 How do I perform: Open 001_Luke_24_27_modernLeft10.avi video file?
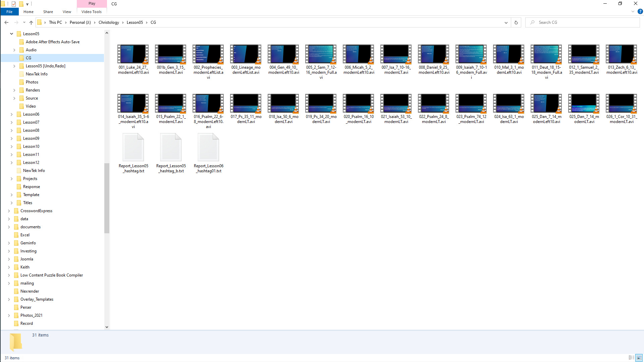(x=133, y=59)
